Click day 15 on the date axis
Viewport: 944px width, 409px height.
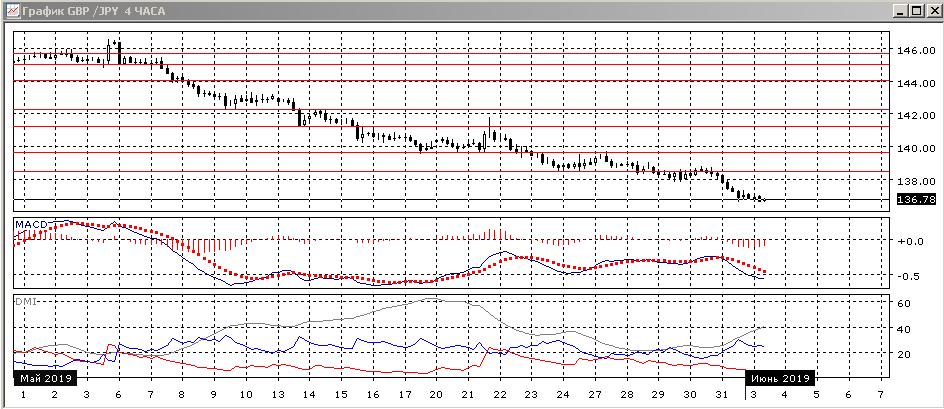click(342, 395)
